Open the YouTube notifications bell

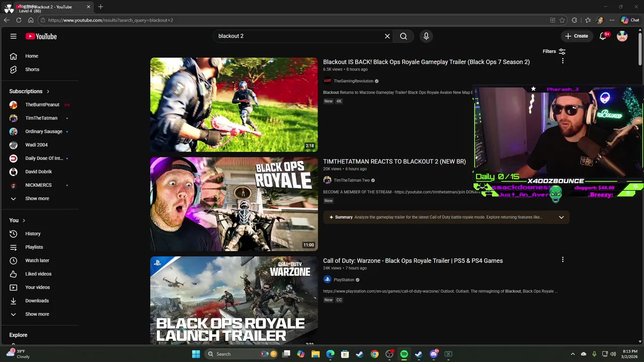click(x=603, y=36)
